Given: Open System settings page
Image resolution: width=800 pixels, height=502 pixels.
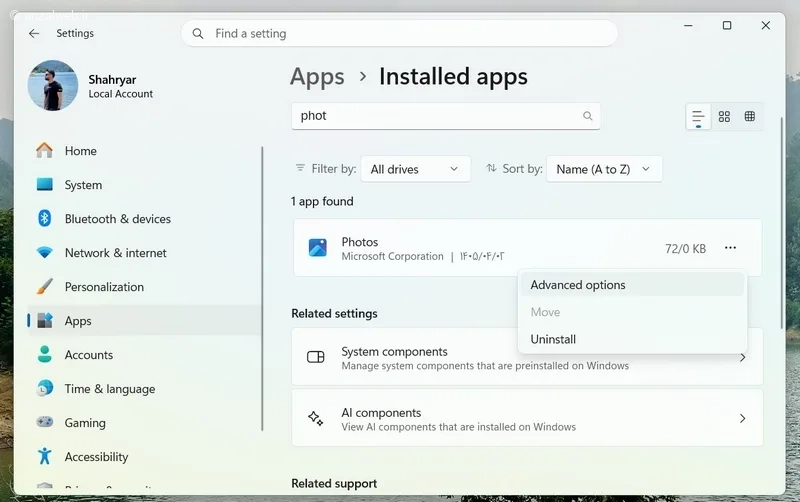Looking at the screenshot, I should (x=144, y=185).
